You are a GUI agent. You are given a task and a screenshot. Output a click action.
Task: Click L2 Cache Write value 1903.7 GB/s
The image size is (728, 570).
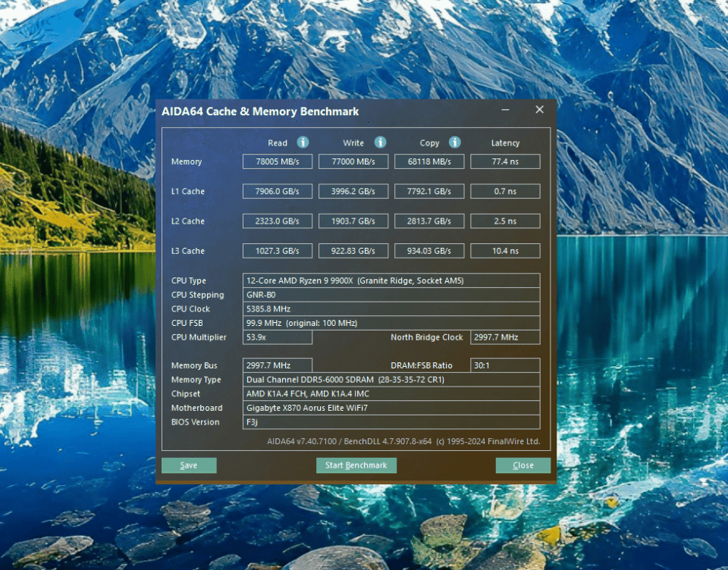[353, 221]
